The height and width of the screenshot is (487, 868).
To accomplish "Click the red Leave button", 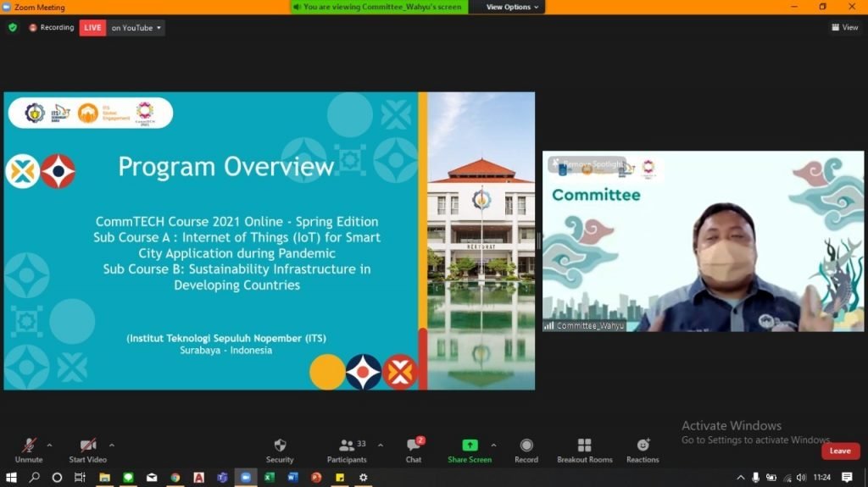I will 840,451.
